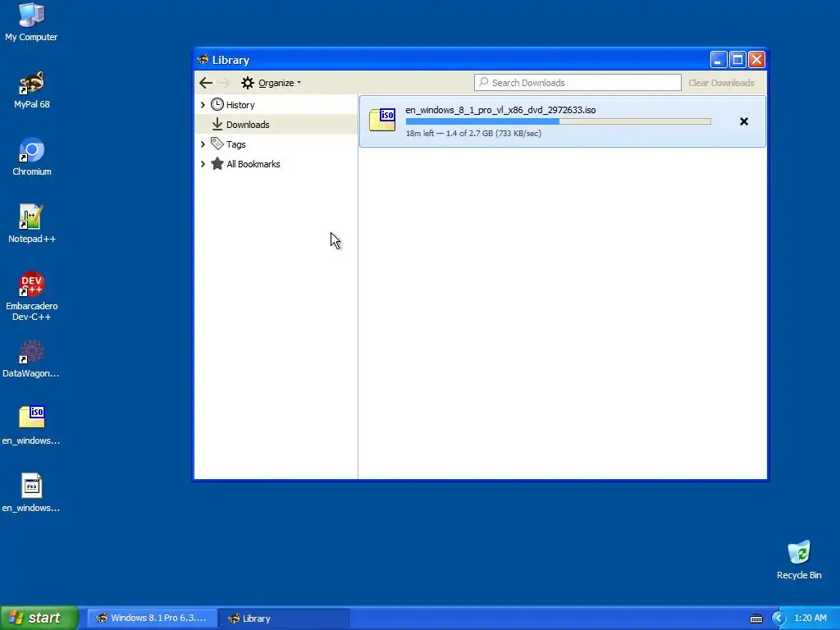This screenshot has width=840, height=630.
Task: Open the Organize dropdown menu
Action: pos(271,83)
